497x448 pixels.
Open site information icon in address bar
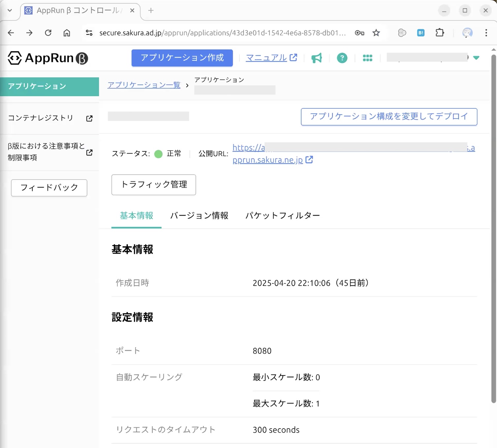89,33
